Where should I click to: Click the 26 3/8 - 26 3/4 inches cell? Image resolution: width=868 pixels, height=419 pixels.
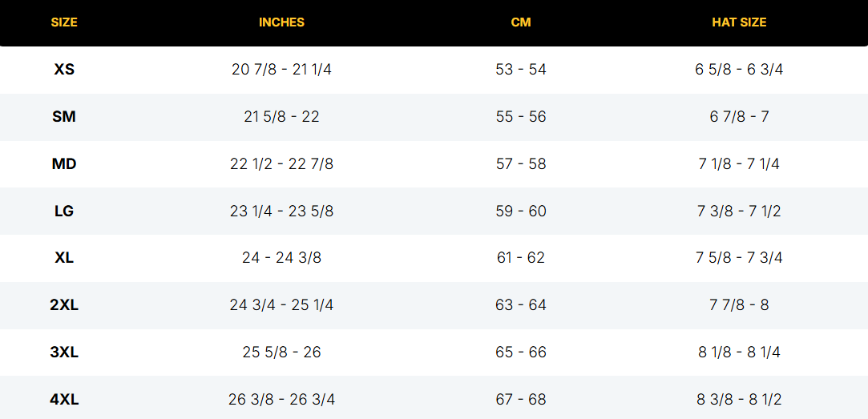(x=282, y=399)
